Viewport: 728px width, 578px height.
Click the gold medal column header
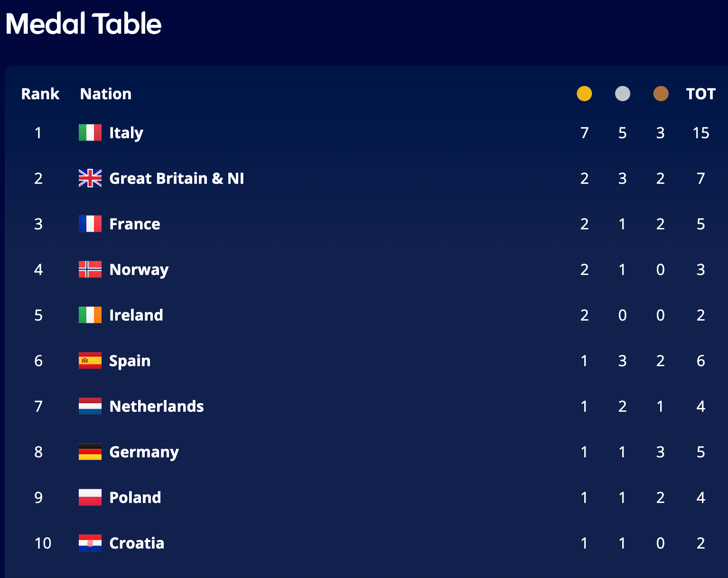coord(584,94)
